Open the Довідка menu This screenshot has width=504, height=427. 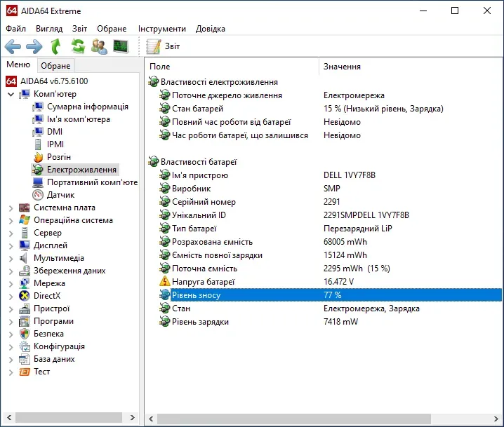pos(211,29)
